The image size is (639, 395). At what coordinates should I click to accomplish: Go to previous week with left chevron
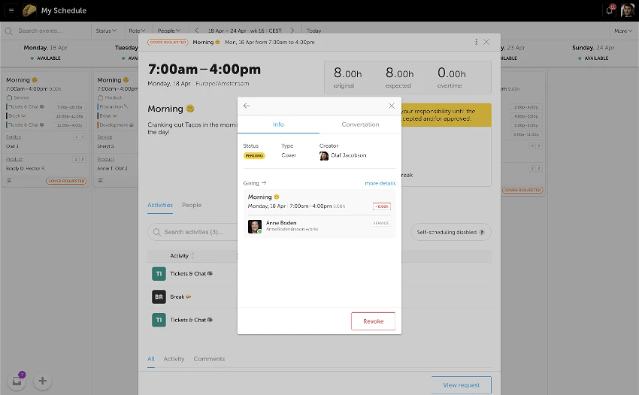[x=197, y=31]
